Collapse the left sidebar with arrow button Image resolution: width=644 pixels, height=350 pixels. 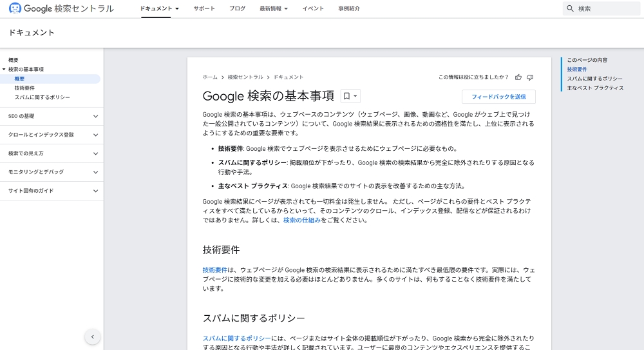coord(92,337)
